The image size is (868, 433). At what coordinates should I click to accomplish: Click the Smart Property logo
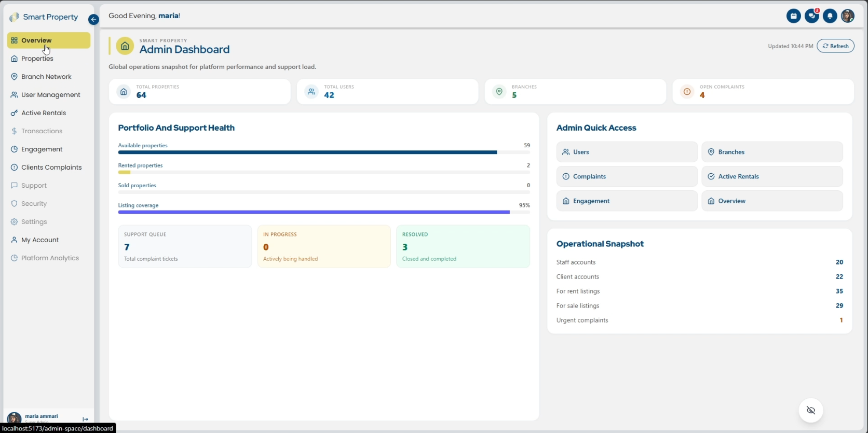pyautogui.click(x=44, y=17)
